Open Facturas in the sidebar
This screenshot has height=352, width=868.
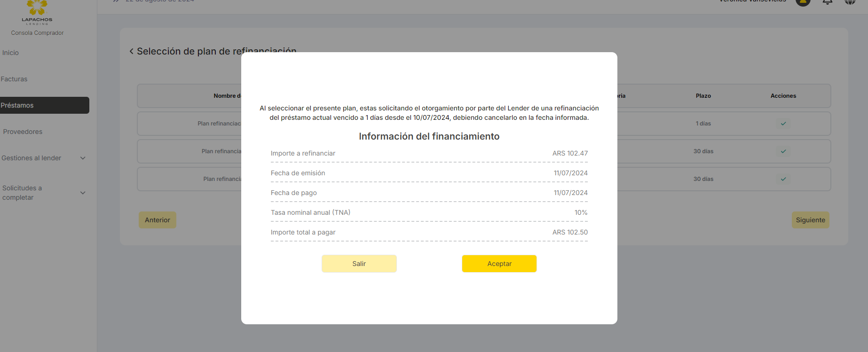tap(14, 79)
